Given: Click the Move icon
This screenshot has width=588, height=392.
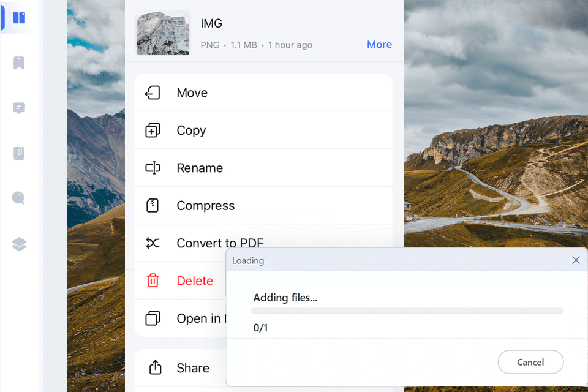Looking at the screenshot, I should coord(153,92).
